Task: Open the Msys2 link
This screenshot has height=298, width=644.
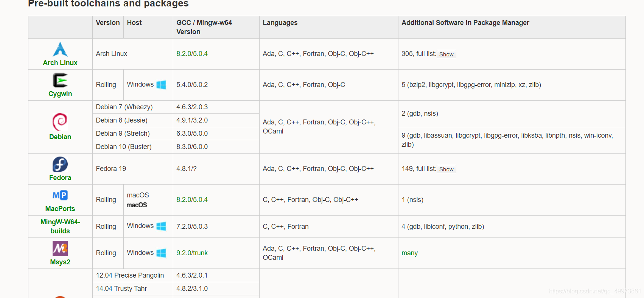Action: coord(60,262)
